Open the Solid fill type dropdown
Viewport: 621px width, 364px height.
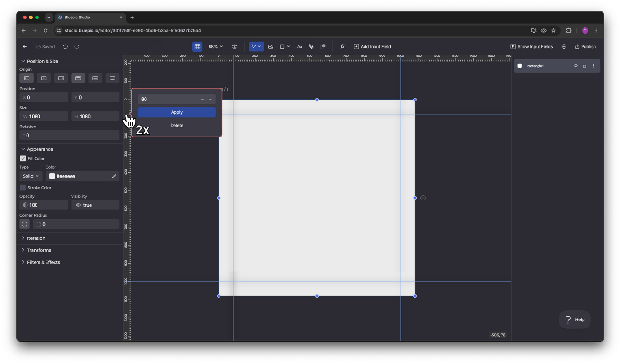point(31,176)
